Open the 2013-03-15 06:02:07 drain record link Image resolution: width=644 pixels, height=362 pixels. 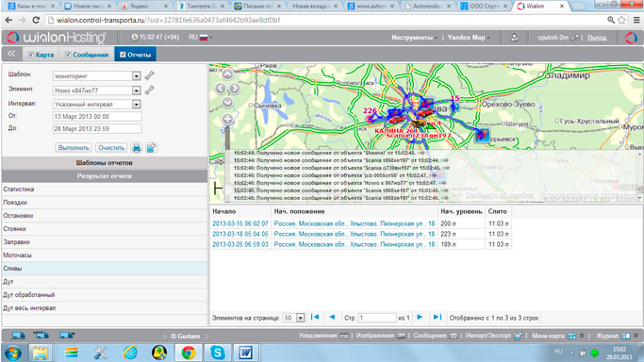pyautogui.click(x=240, y=223)
